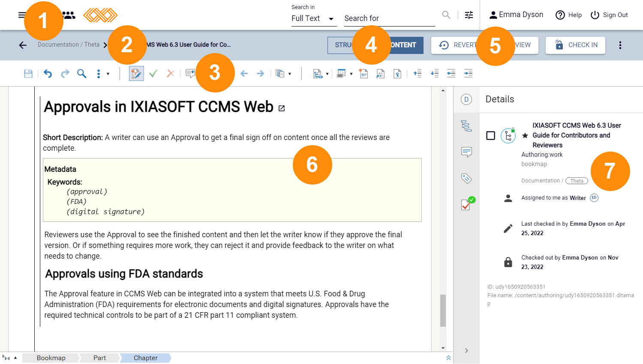Click the insert new topic icon
Viewport: 643px width, 364px height.
364,74
